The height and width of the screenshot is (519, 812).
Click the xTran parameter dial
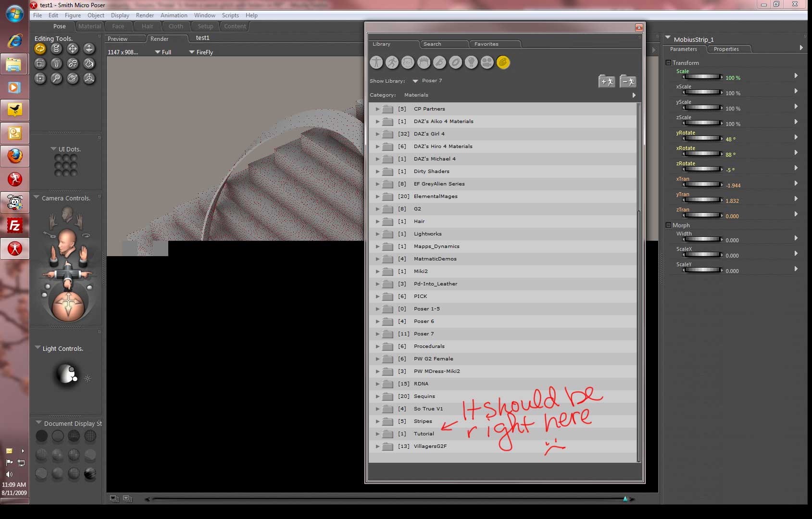click(702, 185)
